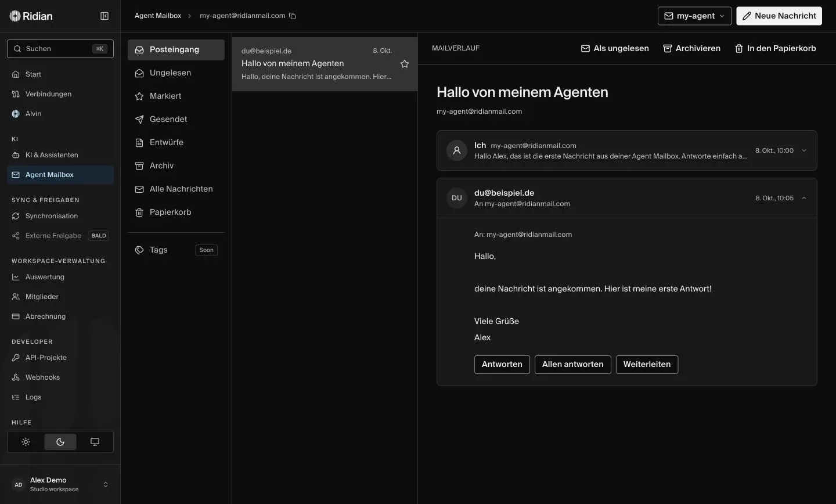
Task: Switch to system theme
Action: point(95,442)
